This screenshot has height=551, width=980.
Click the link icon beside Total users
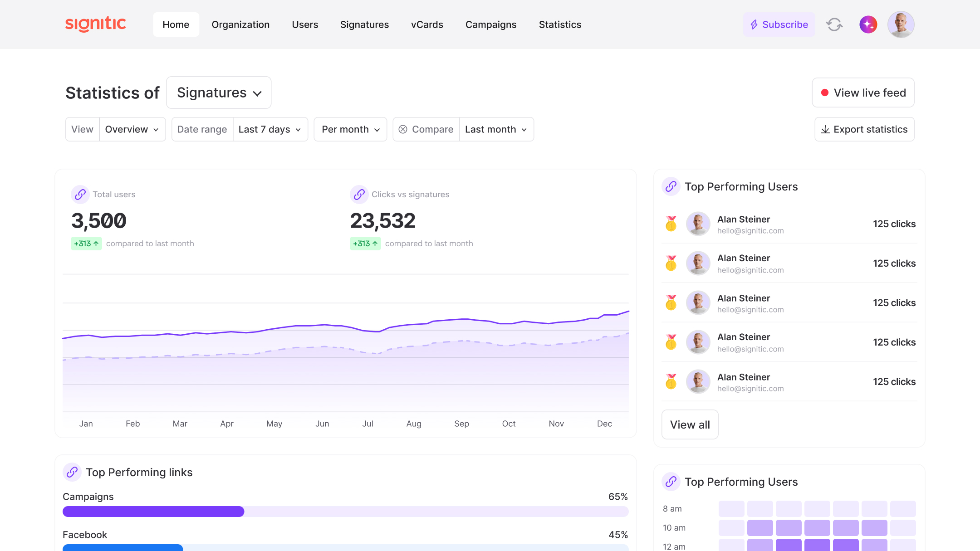pyautogui.click(x=80, y=195)
